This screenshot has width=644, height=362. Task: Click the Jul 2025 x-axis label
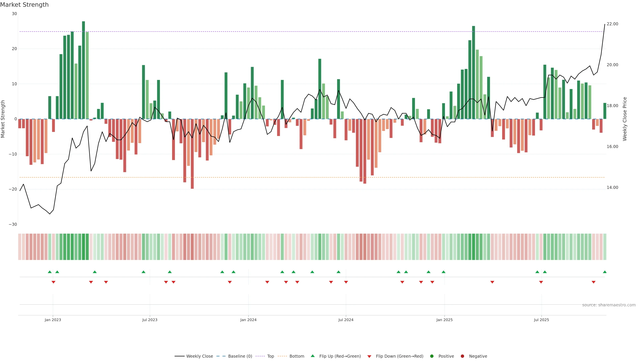coord(541,320)
